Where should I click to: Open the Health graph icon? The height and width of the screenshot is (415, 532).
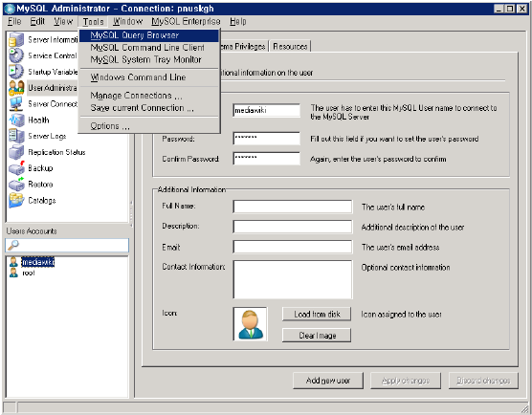tap(16, 120)
